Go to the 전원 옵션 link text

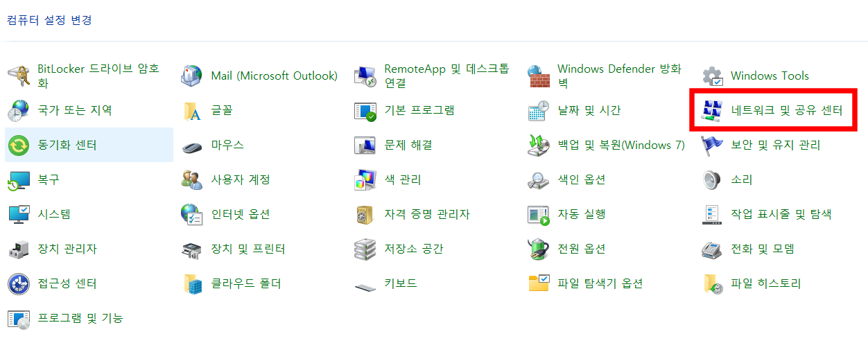tap(582, 249)
